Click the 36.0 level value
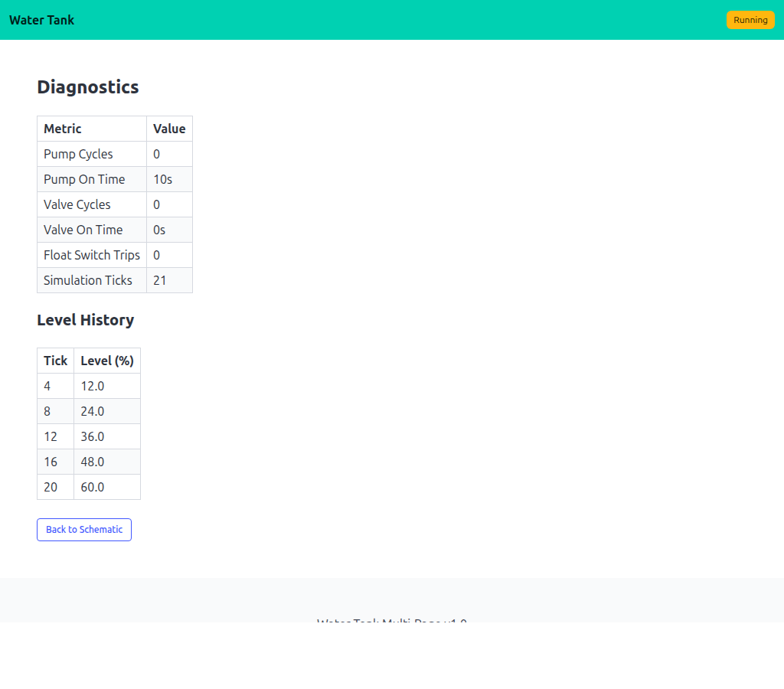 93,436
